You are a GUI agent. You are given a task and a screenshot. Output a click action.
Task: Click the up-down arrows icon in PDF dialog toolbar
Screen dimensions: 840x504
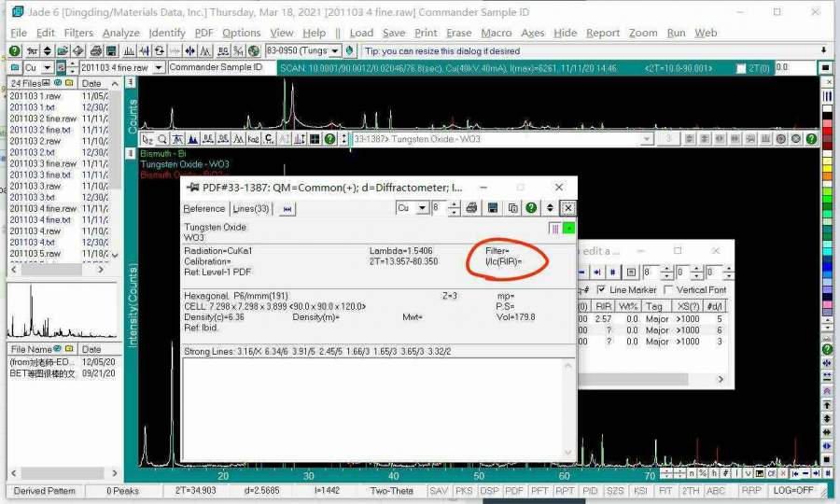tap(550, 208)
